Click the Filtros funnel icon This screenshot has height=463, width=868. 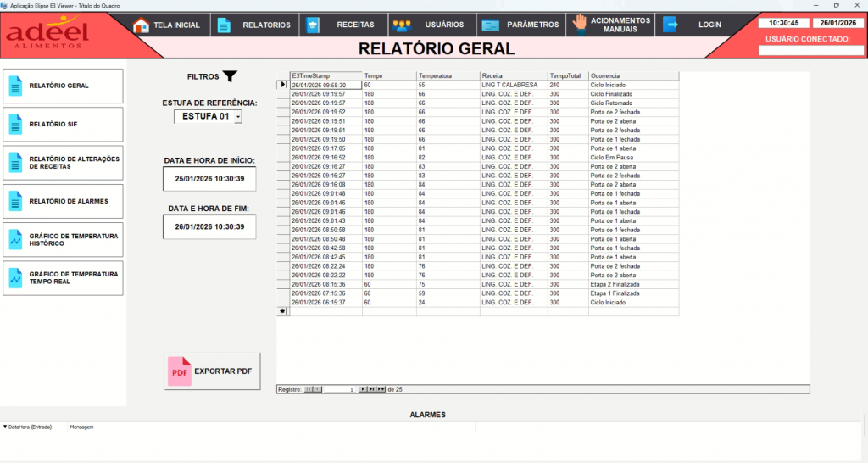pyautogui.click(x=230, y=77)
